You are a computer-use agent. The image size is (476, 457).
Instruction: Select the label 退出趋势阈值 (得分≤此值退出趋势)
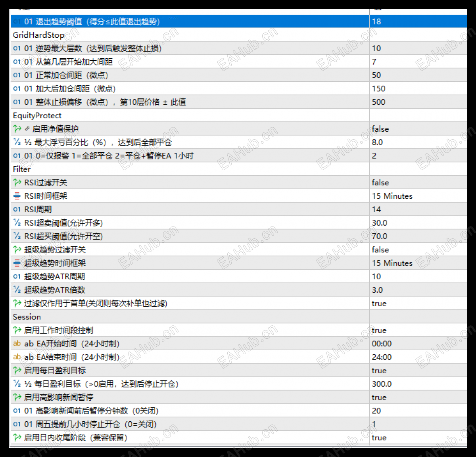click(x=98, y=21)
